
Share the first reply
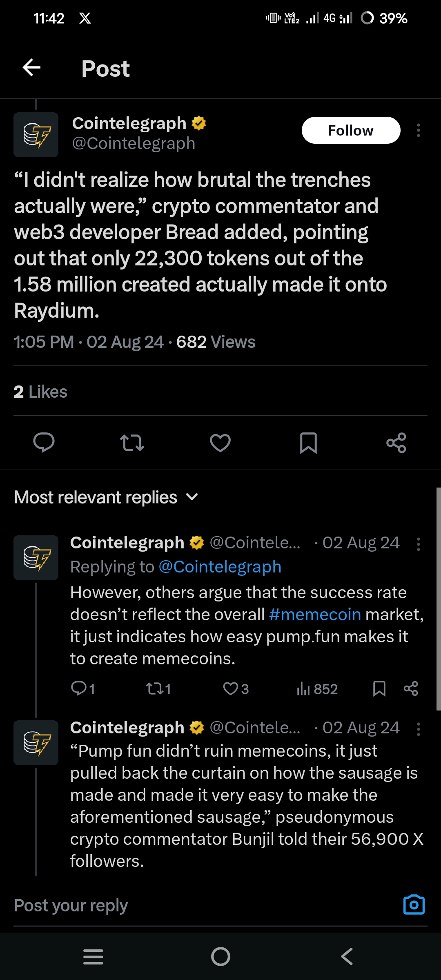coord(411,689)
